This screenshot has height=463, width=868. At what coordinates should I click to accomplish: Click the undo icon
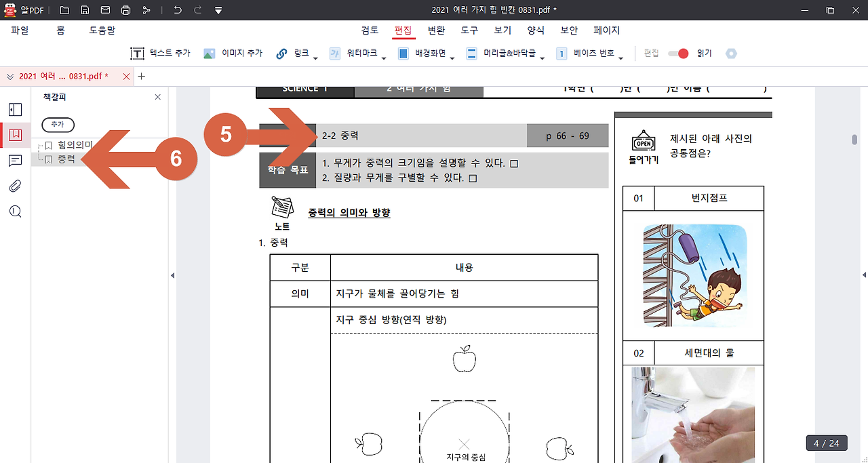point(176,9)
